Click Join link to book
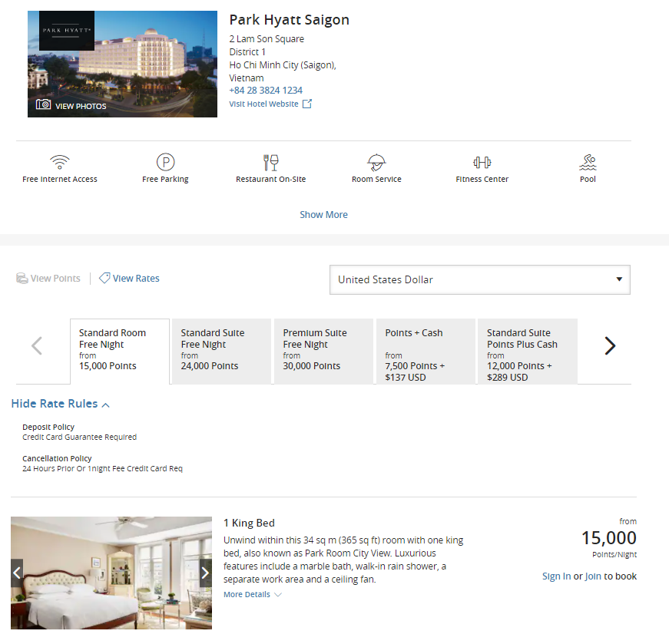Image resolution: width=669 pixels, height=644 pixels. [x=593, y=576]
